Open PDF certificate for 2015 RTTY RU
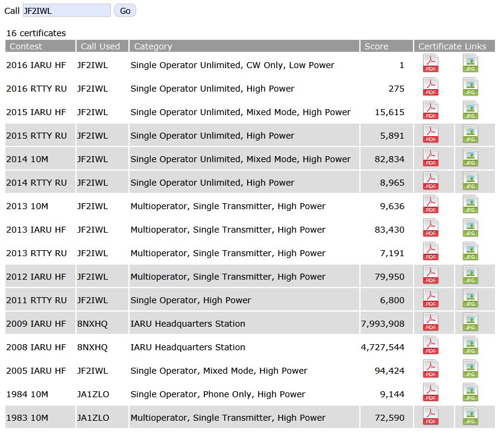504x434 pixels. click(x=430, y=134)
